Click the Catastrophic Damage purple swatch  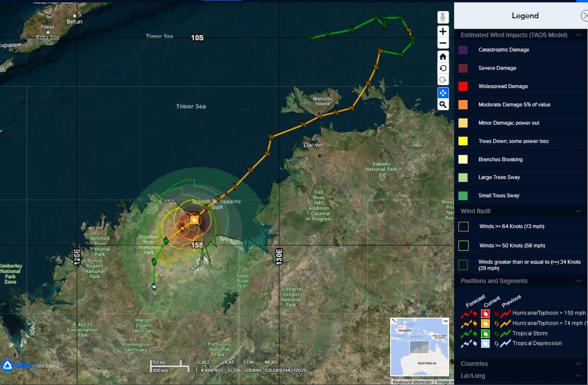pyautogui.click(x=463, y=50)
